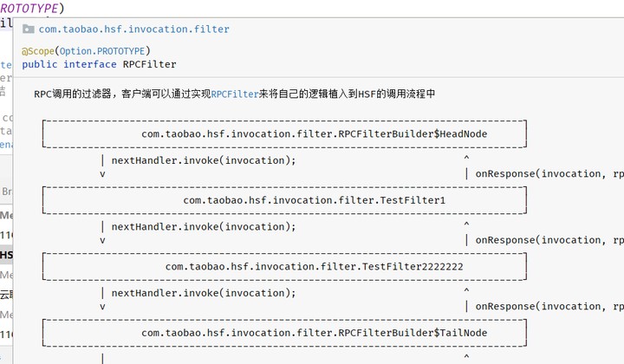Jump to the PROTOTYPE constant in popup
Screen dimensions: 624x364
coord(120,51)
